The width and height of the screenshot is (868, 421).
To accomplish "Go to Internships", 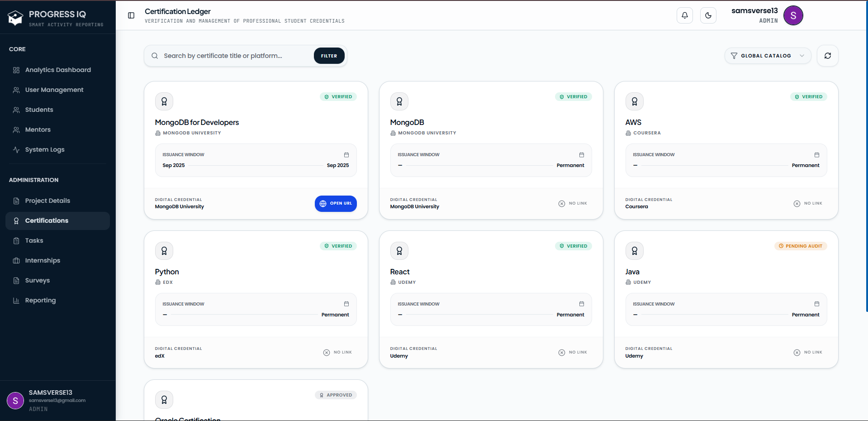I will [57, 261].
